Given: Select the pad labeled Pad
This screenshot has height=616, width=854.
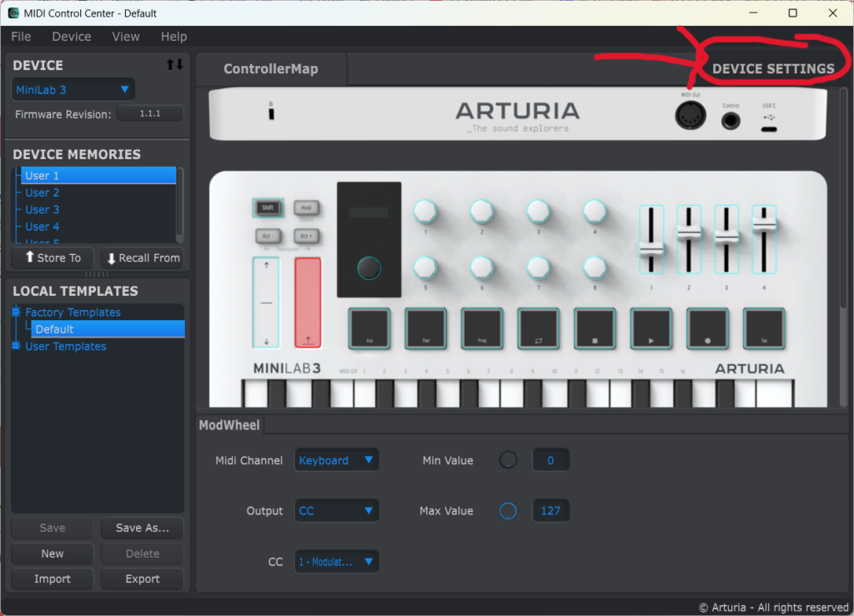Looking at the screenshot, I should click(x=426, y=328).
